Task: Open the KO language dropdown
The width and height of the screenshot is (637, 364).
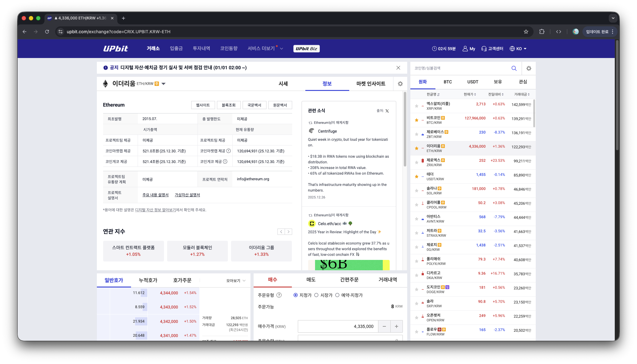Action: [518, 49]
